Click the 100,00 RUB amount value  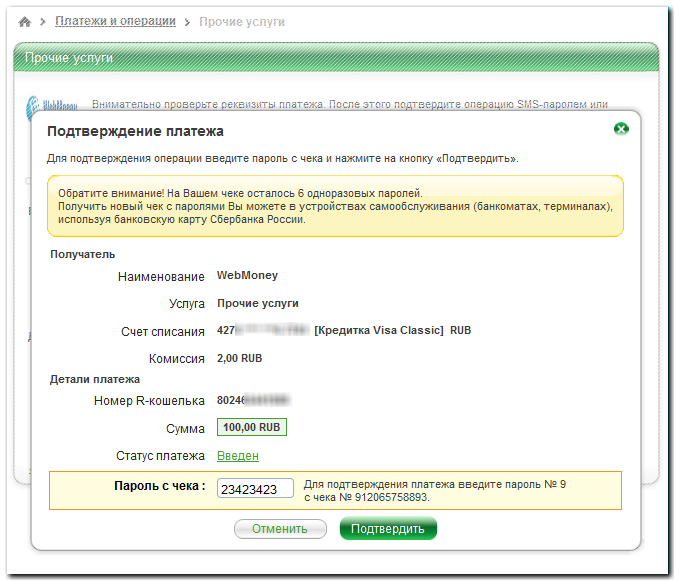click(x=252, y=427)
